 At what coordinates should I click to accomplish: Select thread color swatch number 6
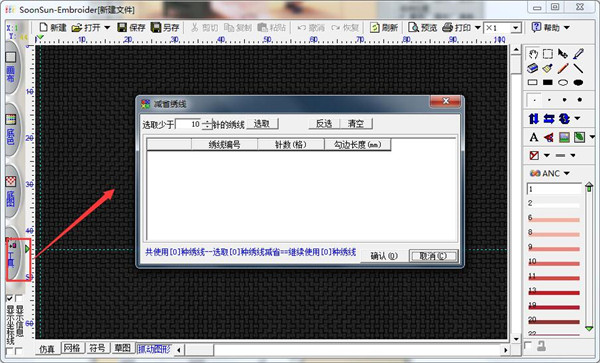pos(554,219)
